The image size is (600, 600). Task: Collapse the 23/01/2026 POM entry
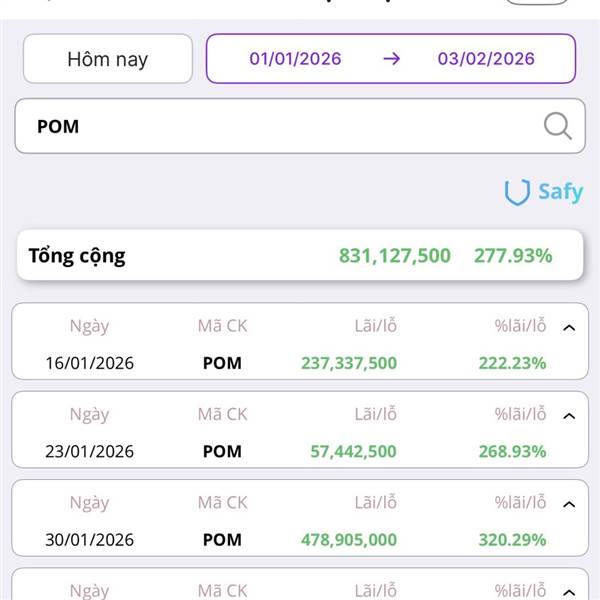coord(569,415)
